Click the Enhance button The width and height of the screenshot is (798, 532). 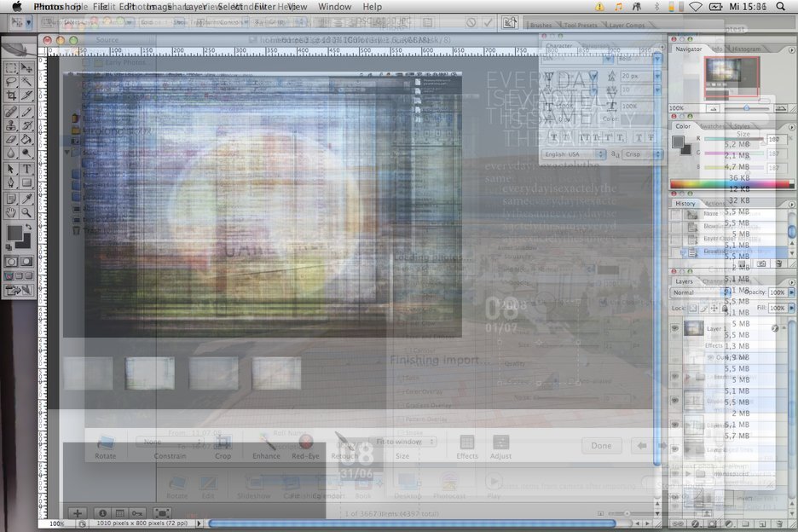point(266,447)
